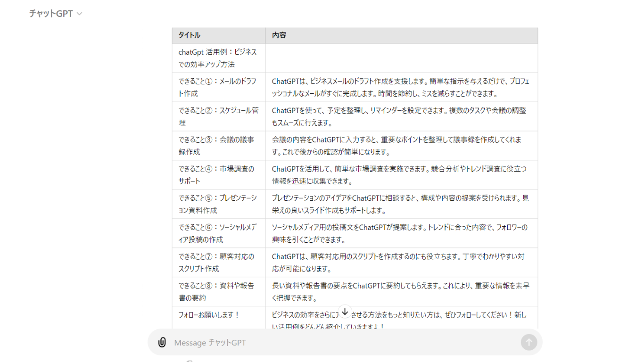Select the できること⑦：顧客対応のスクリプト作成 cell
The width and height of the screenshot is (644, 362).
[219, 263]
